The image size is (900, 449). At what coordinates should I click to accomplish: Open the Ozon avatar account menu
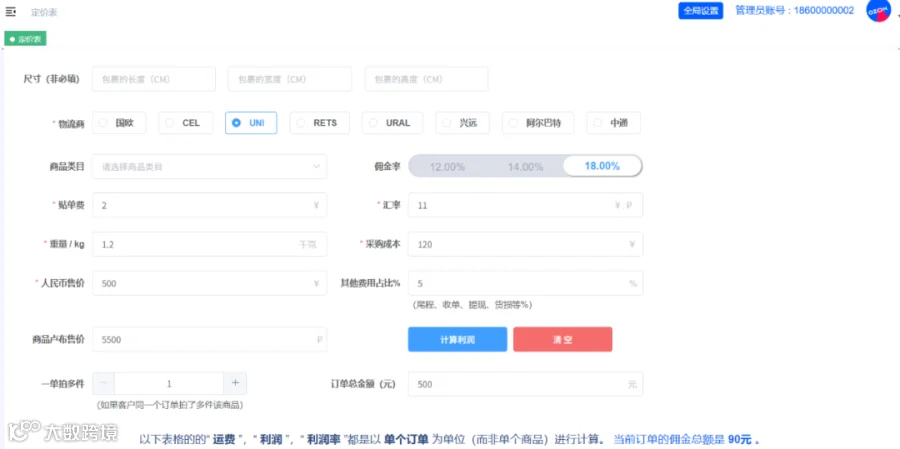pos(878,10)
